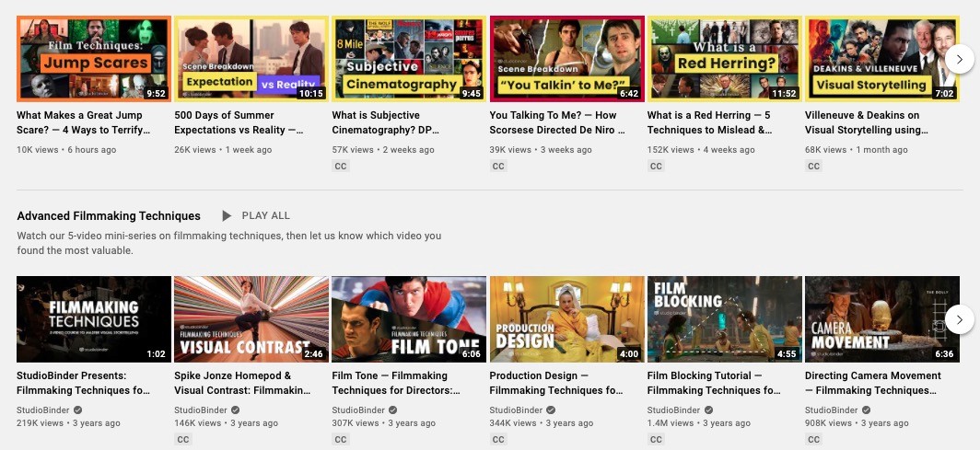Image resolution: width=980 pixels, height=450 pixels.
Task: Click title "Directing Camera Movement"
Action: 873,383
